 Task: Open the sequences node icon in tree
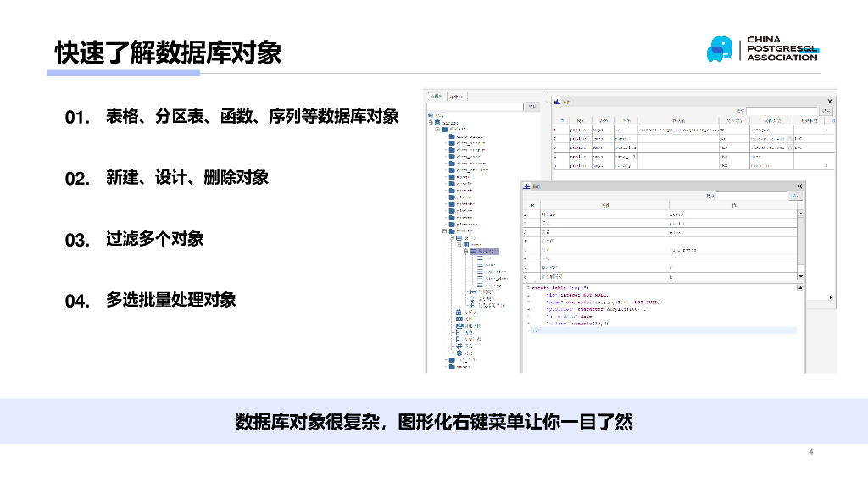pyautogui.click(x=459, y=346)
